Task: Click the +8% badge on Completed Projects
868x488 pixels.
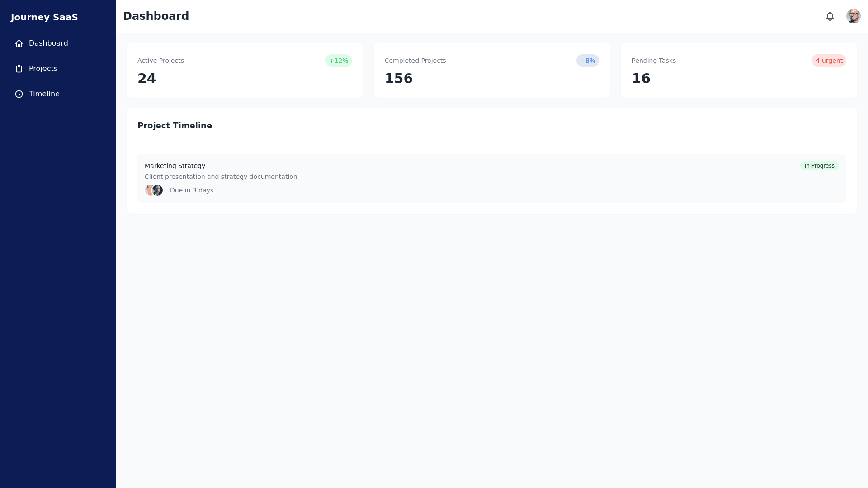Action: click(x=587, y=61)
